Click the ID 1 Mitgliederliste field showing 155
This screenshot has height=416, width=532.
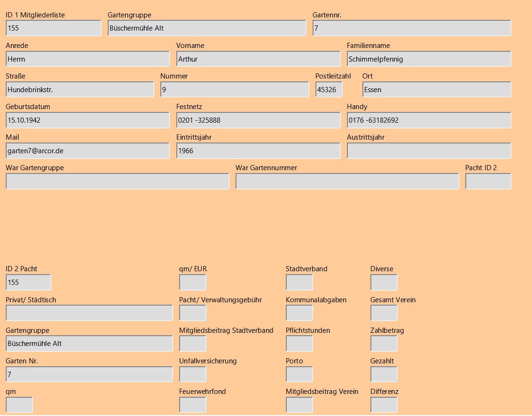click(x=53, y=28)
